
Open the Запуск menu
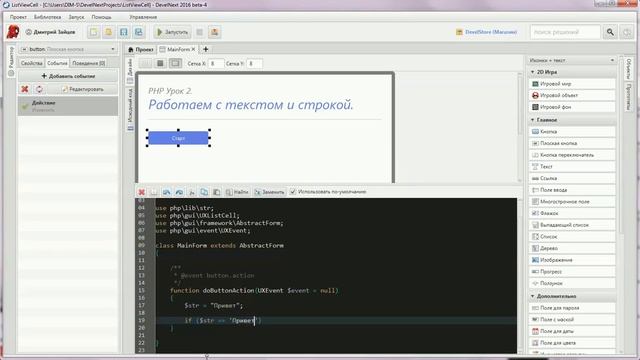click(76, 17)
